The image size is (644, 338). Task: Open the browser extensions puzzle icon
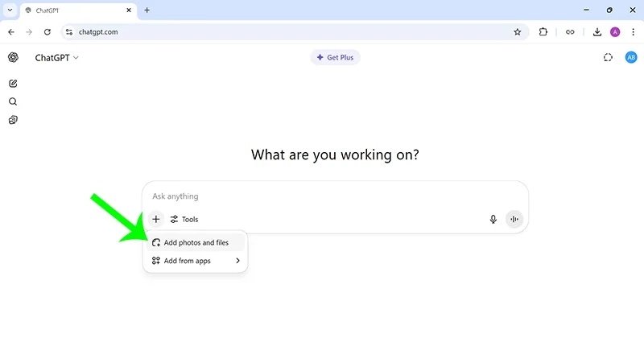tap(543, 32)
